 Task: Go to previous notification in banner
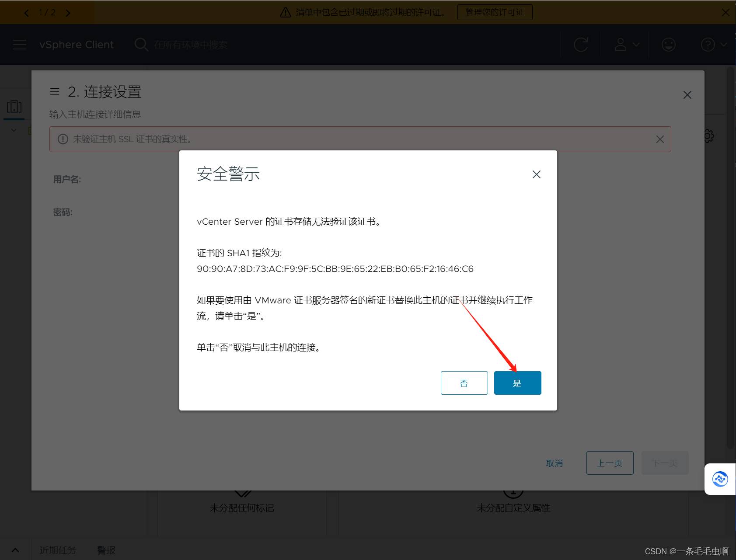[x=27, y=13]
